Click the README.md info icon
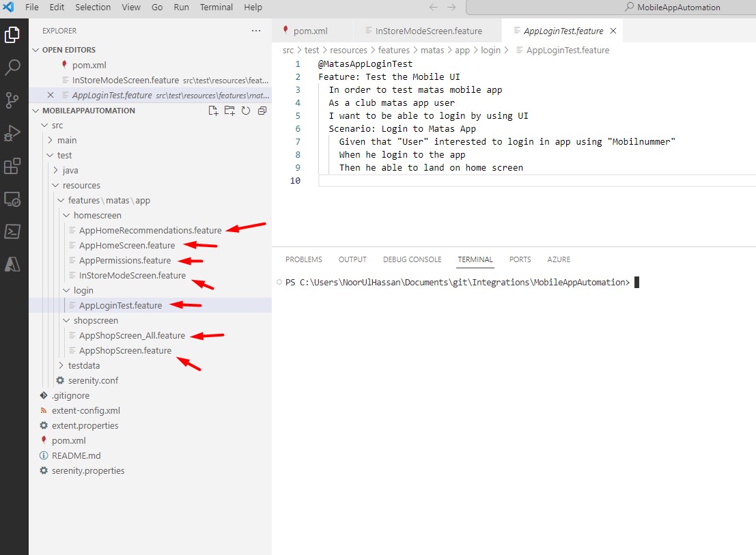Image resolution: width=756 pixels, height=555 pixels. (44, 455)
